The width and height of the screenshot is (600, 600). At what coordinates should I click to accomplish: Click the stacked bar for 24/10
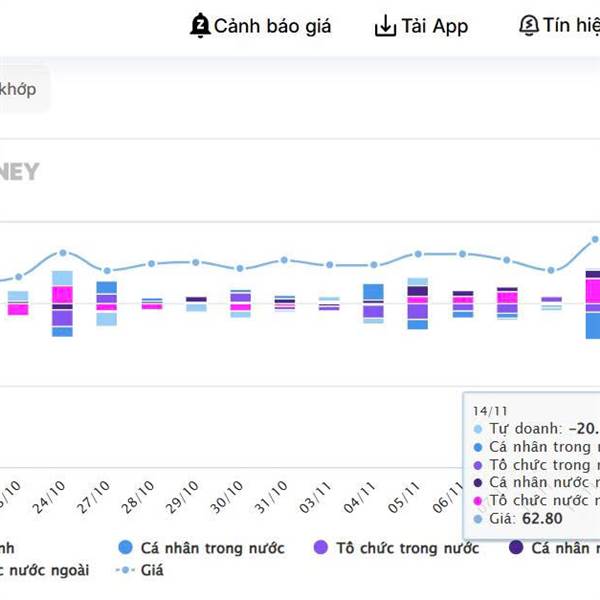tap(62, 303)
